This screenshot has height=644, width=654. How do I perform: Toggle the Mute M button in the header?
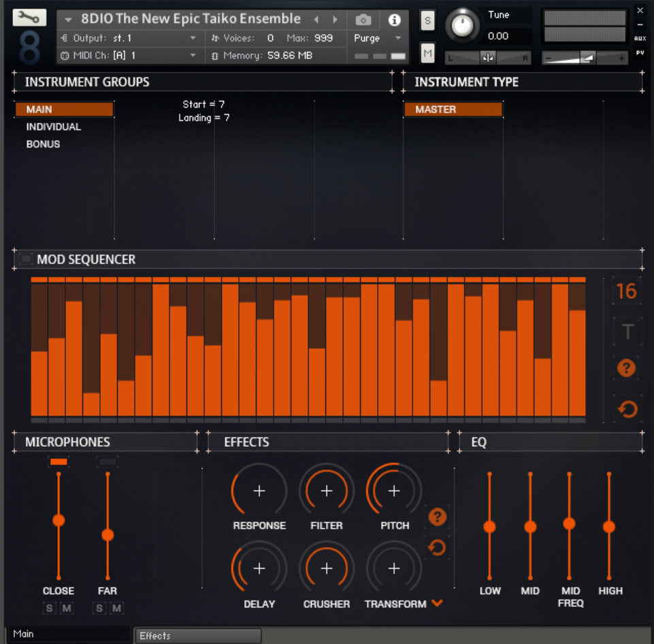coord(427,53)
